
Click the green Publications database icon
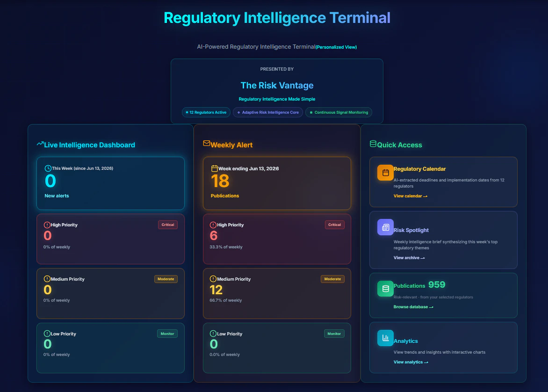(385, 289)
